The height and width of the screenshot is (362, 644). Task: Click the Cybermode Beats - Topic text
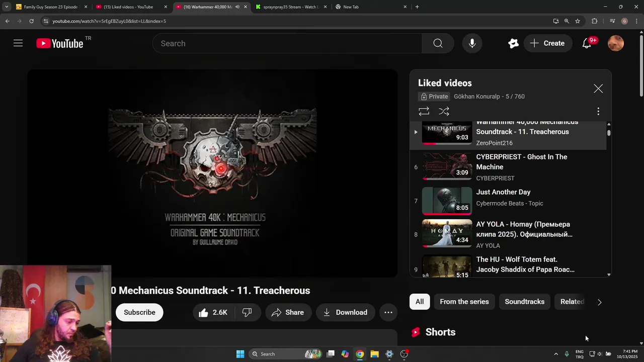coord(510,203)
